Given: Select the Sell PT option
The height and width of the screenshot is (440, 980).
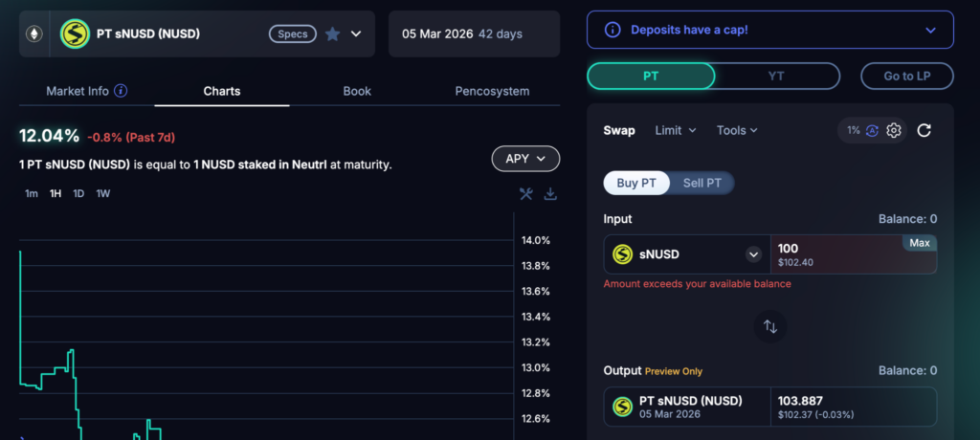Looking at the screenshot, I should point(702,183).
